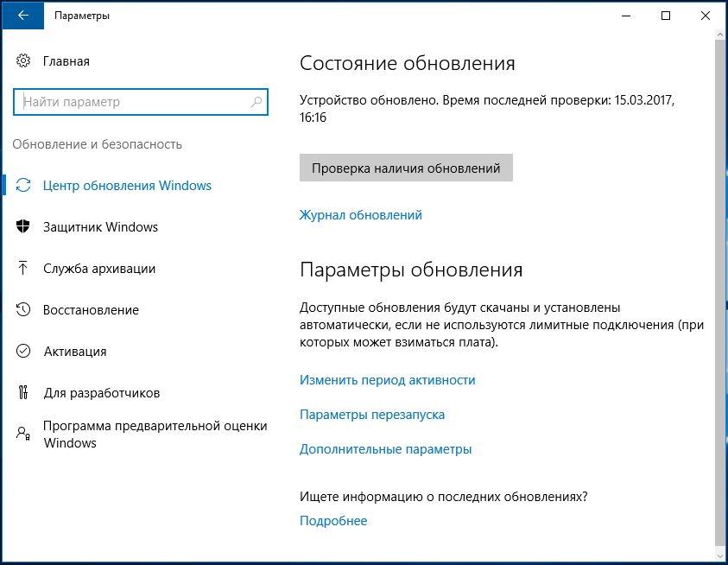The width and height of the screenshot is (728, 565).
Task: Click the magnifier icon in search box
Action: click(x=256, y=102)
